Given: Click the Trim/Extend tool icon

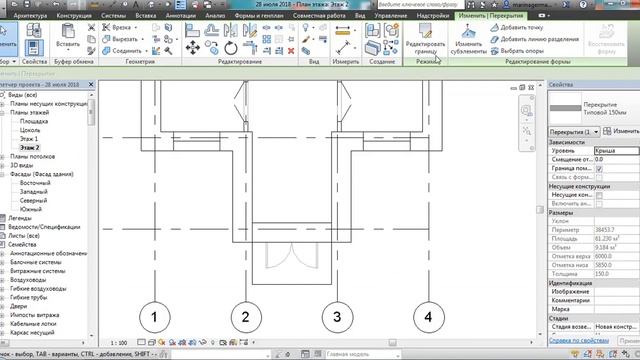Looking at the screenshot, I should click(249, 48).
